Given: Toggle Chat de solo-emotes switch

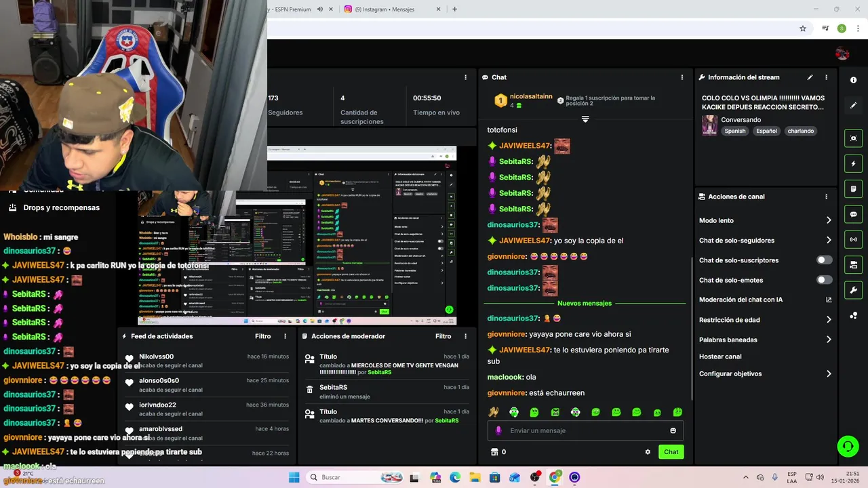Looking at the screenshot, I should pyautogui.click(x=824, y=280).
